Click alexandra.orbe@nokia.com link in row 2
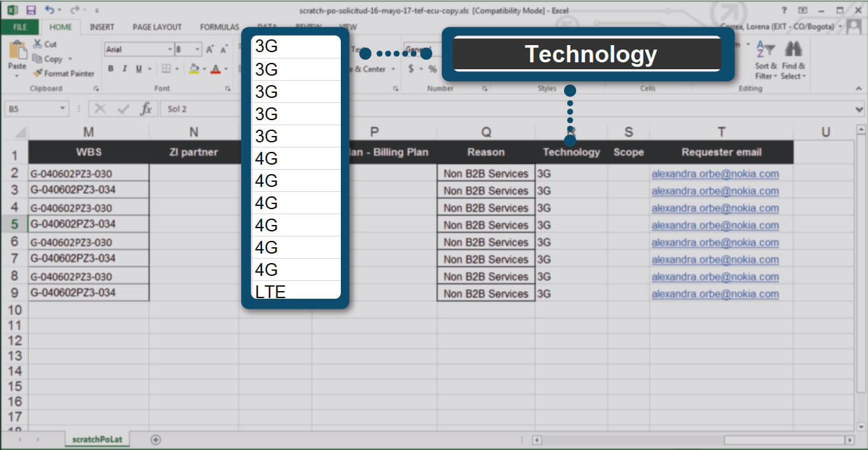 pyautogui.click(x=715, y=174)
